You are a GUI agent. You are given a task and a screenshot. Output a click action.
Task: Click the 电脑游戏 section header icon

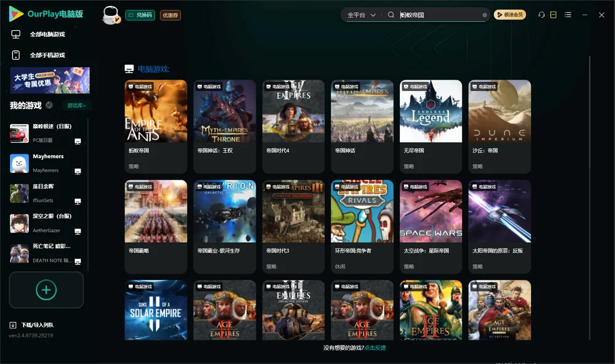tap(129, 69)
